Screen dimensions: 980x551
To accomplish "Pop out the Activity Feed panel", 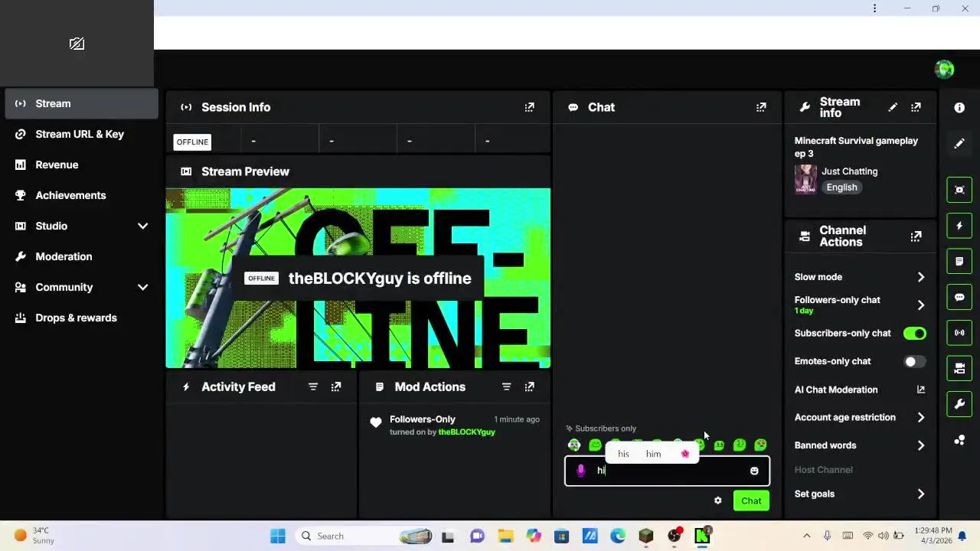I will [336, 387].
